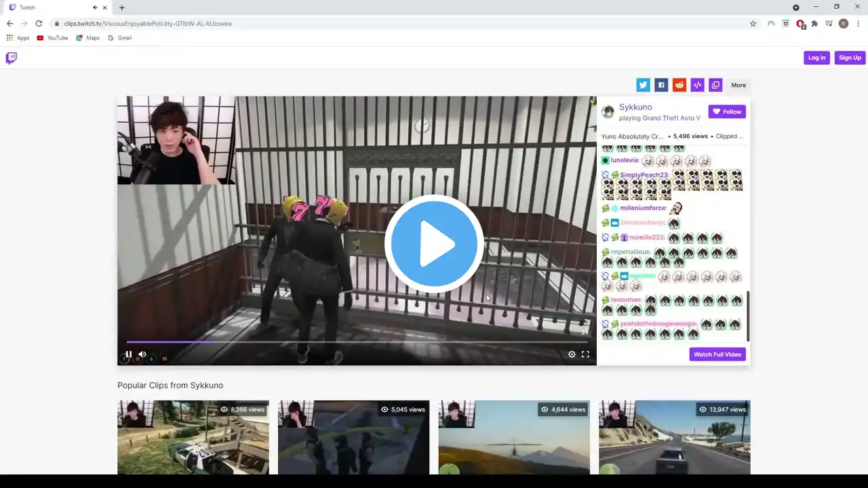Click the red extension icon with badge
The image size is (868, 488).
[x=800, y=24]
